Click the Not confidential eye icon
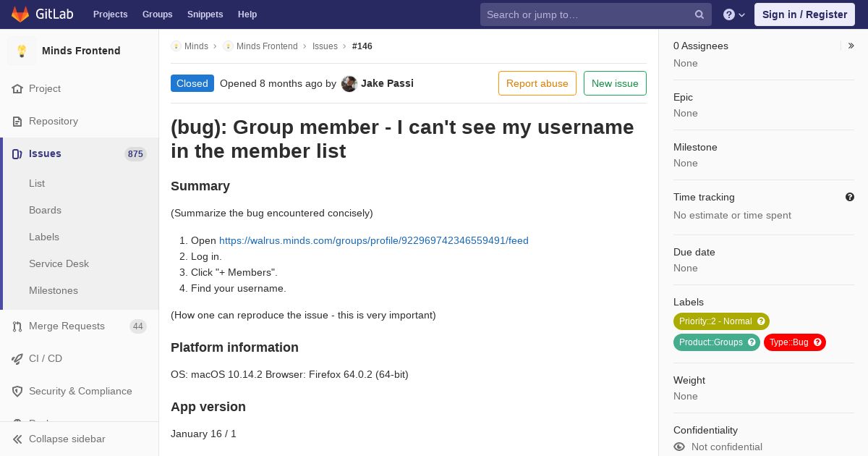Viewport: 868px width, 456px height. point(679,447)
